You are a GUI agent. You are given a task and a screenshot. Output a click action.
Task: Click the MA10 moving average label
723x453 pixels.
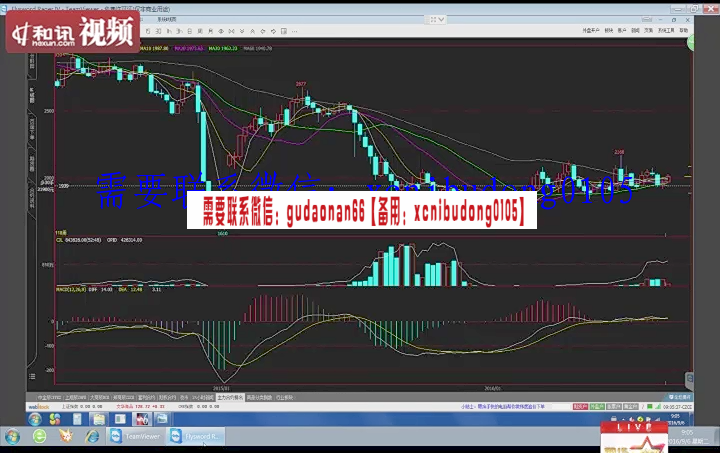click(154, 48)
